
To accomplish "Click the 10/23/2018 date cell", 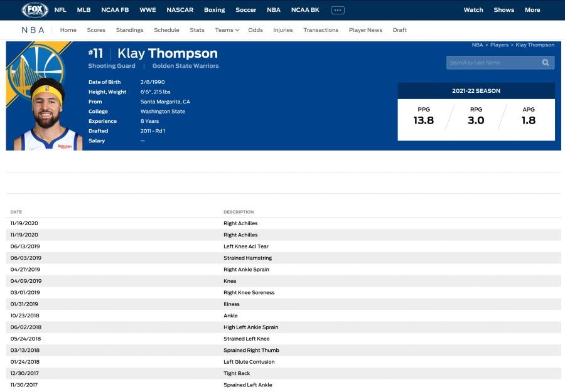I will pyautogui.click(x=25, y=315).
